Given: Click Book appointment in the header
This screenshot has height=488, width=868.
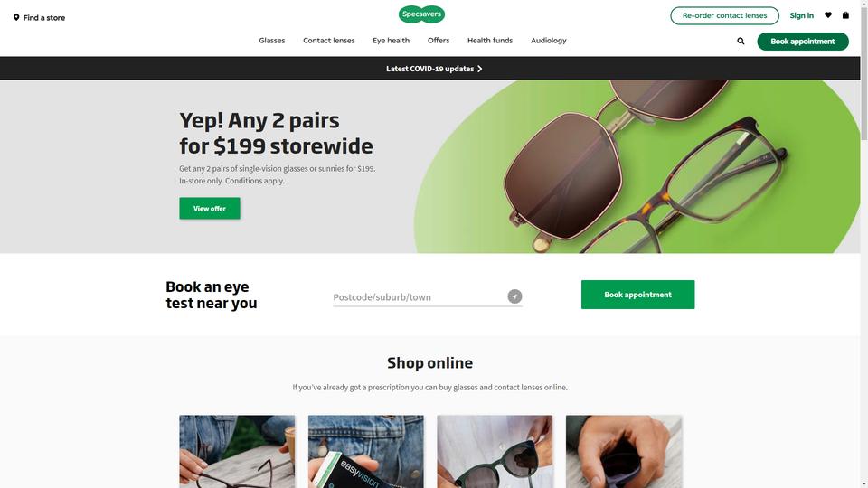Looking at the screenshot, I should [803, 42].
